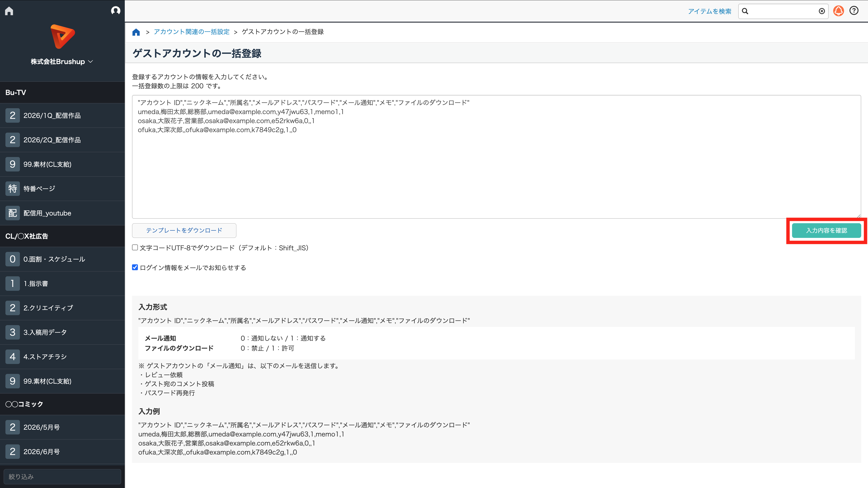Open the user profile avatar icon
The image size is (868, 488).
tap(116, 11)
